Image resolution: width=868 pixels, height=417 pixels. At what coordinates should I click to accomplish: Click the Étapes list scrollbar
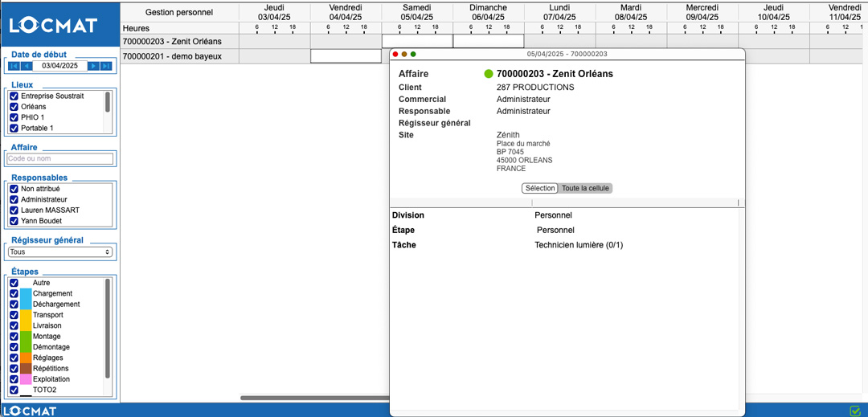tap(108, 328)
